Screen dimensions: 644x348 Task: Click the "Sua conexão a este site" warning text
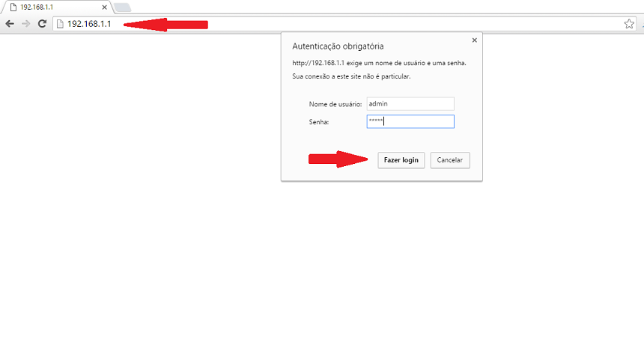tap(351, 76)
